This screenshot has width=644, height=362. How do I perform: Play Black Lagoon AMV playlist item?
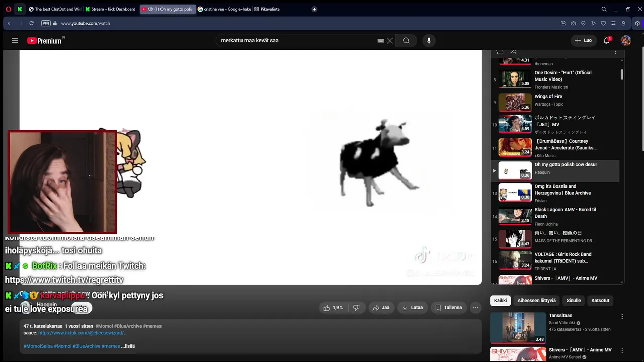point(554,216)
